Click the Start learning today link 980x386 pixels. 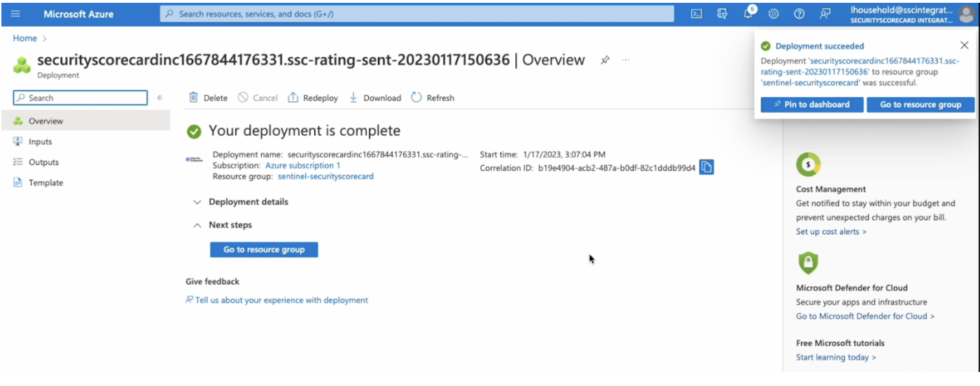coord(836,357)
